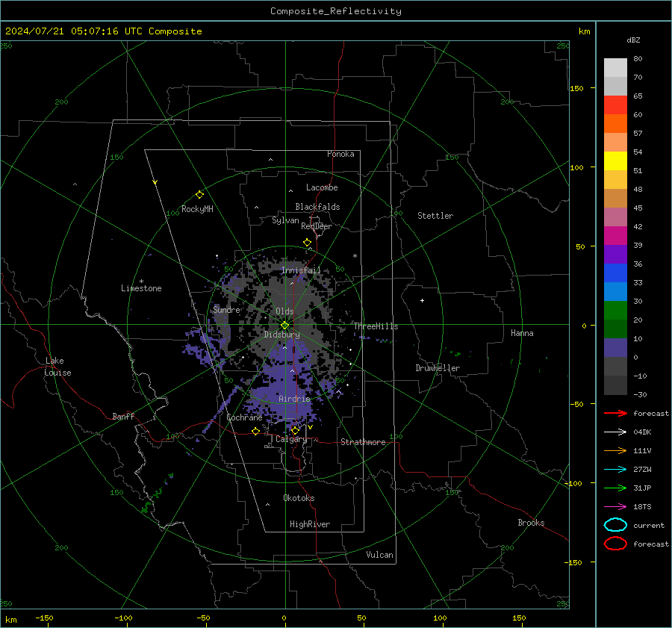Screen dimensions: 672x628
Task: Click the Sundre label
Action: tap(226, 309)
